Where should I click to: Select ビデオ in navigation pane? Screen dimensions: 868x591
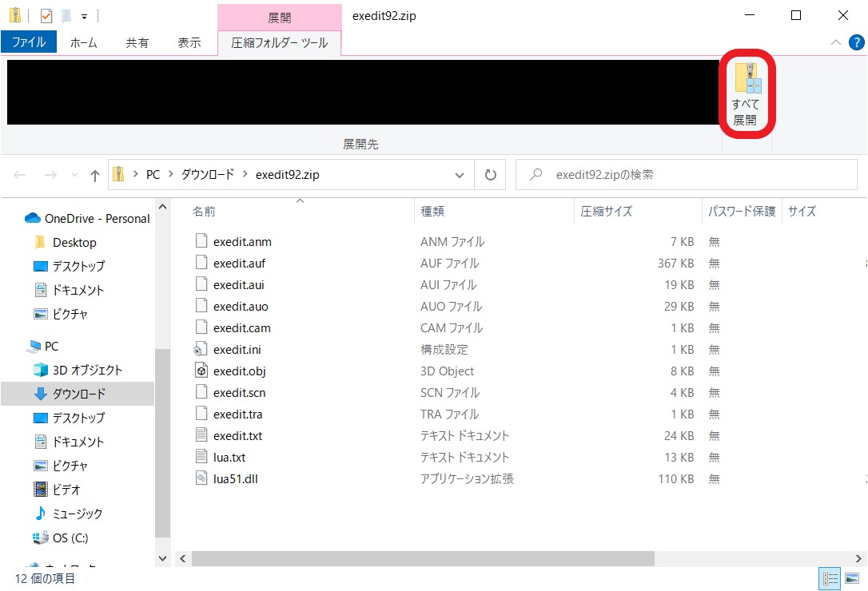point(57,490)
